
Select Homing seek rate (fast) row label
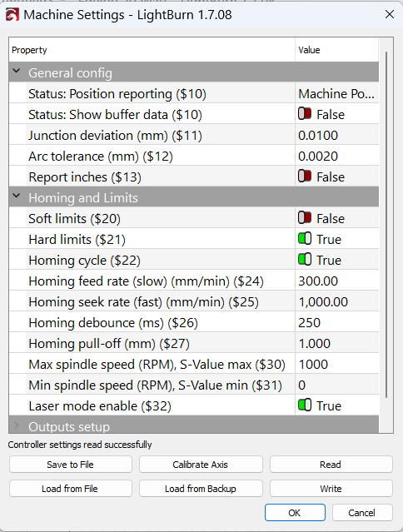[143, 301]
